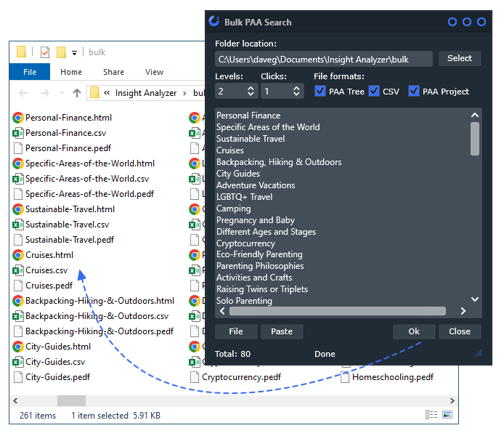Select 'Adventure Vacations' keyword line
Screen dimensions: 504x436
click(256, 185)
